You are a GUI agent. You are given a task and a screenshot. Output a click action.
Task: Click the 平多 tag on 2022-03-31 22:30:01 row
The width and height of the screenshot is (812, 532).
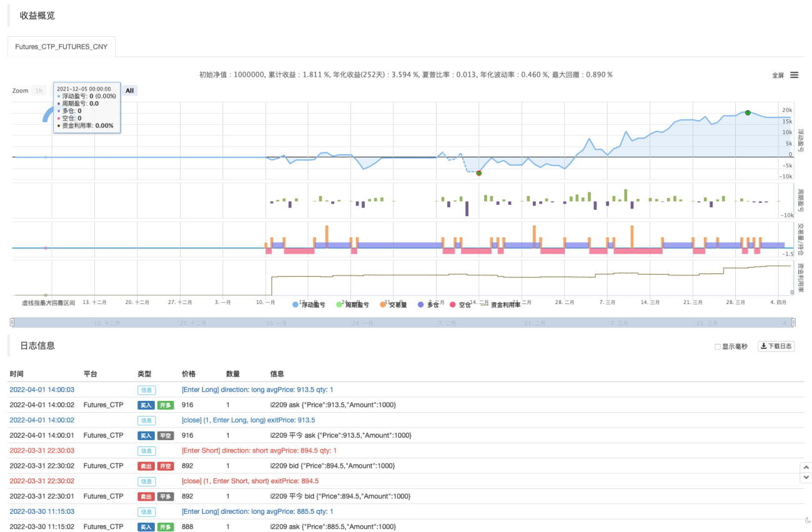[166, 496]
